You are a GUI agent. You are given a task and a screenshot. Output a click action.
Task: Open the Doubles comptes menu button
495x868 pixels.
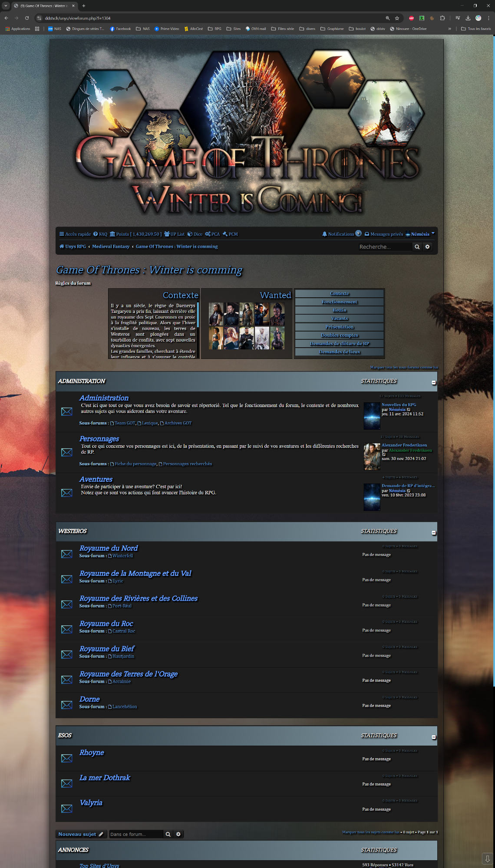click(x=340, y=335)
